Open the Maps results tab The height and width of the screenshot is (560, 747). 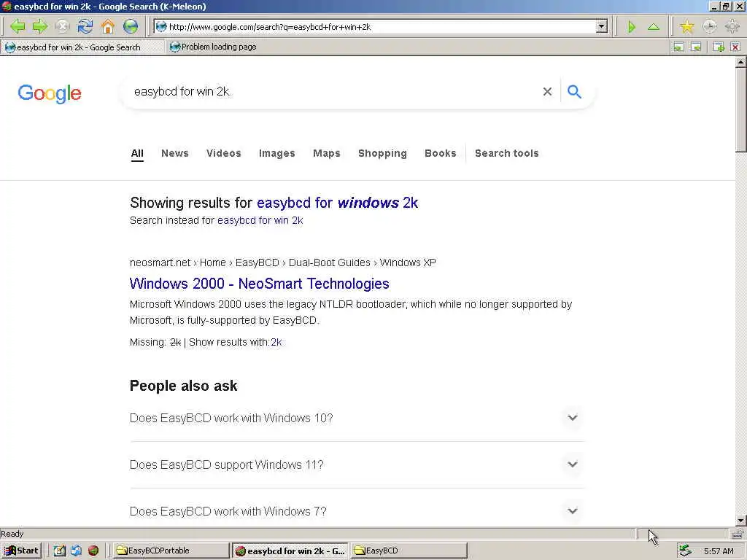pyautogui.click(x=326, y=153)
